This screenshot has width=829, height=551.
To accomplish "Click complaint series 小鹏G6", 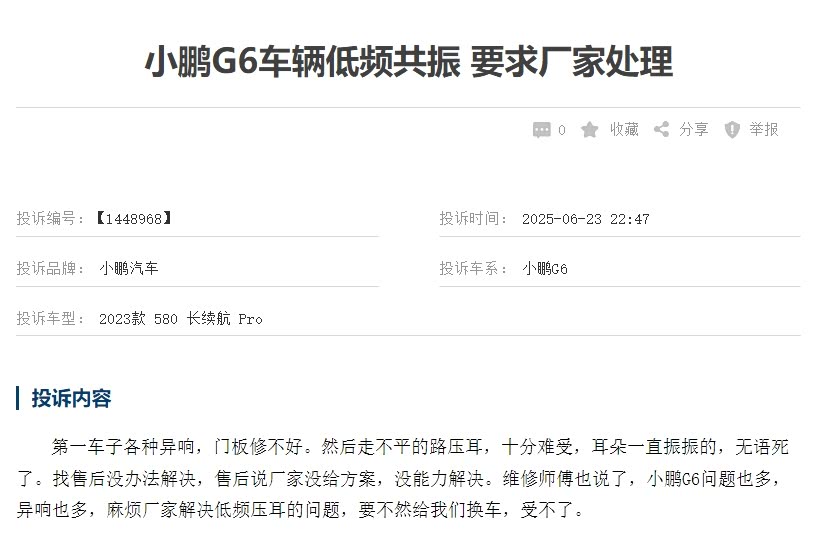I will (x=545, y=269).
